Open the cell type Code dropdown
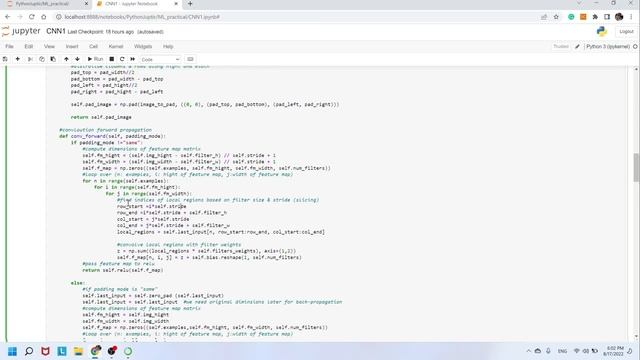 [x=160, y=60]
